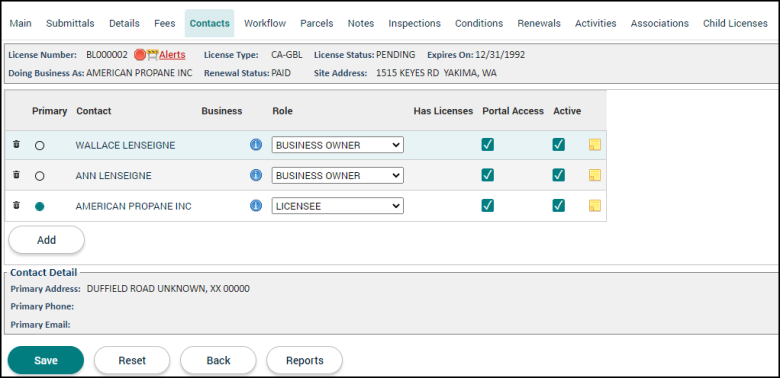Go to the Renewals tab
780x378 pixels.
pyautogui.click(x=539, y=23)
